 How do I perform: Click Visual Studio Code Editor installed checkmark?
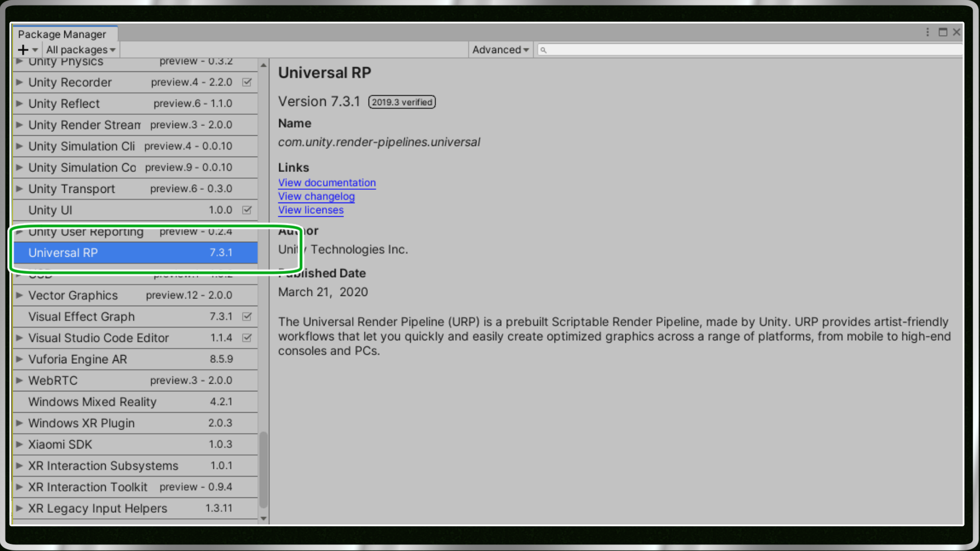247,338
